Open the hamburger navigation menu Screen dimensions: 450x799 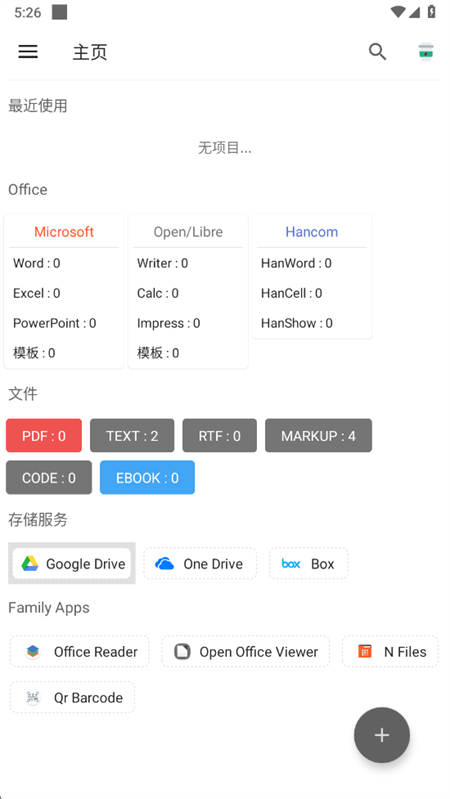point(28,51)
